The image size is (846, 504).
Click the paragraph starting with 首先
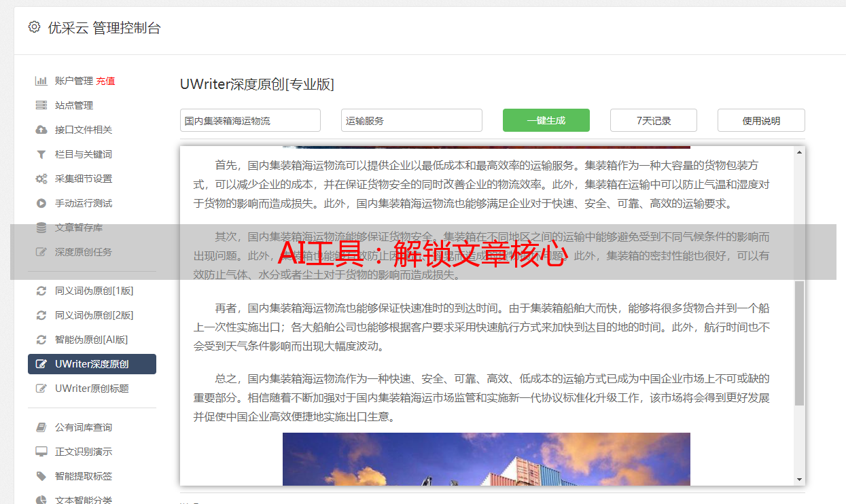click(x=481, y=184)
